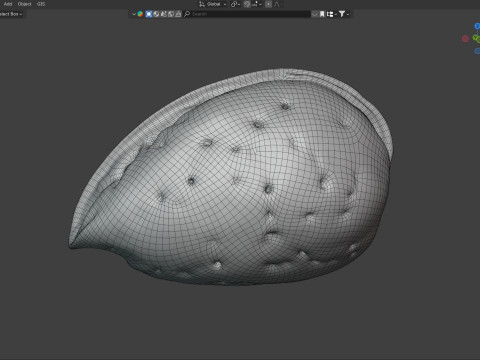Click the blue Z axis on the gizmo

pyautogui.click(x=477, y=26)
